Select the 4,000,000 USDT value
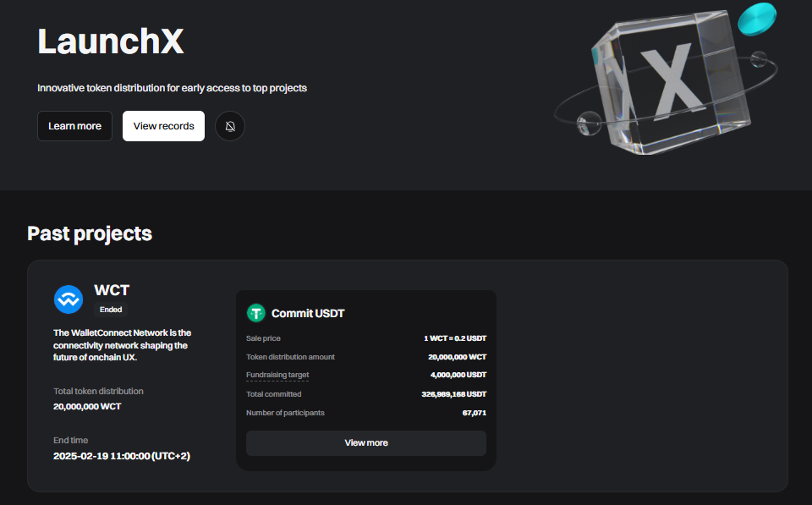The width and height of the screenshot is (812, 505). (458, 375)
